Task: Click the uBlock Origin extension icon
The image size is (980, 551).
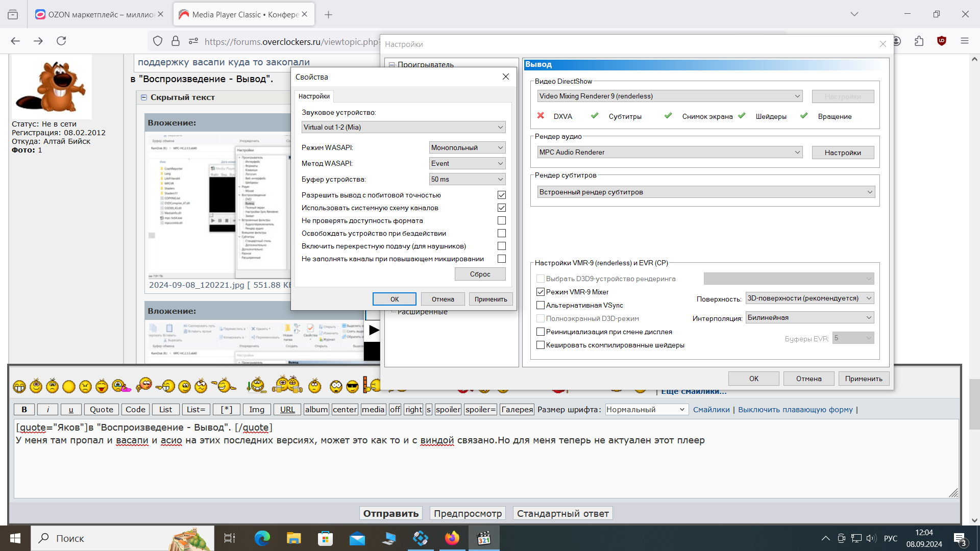Action: pos(942,41)
